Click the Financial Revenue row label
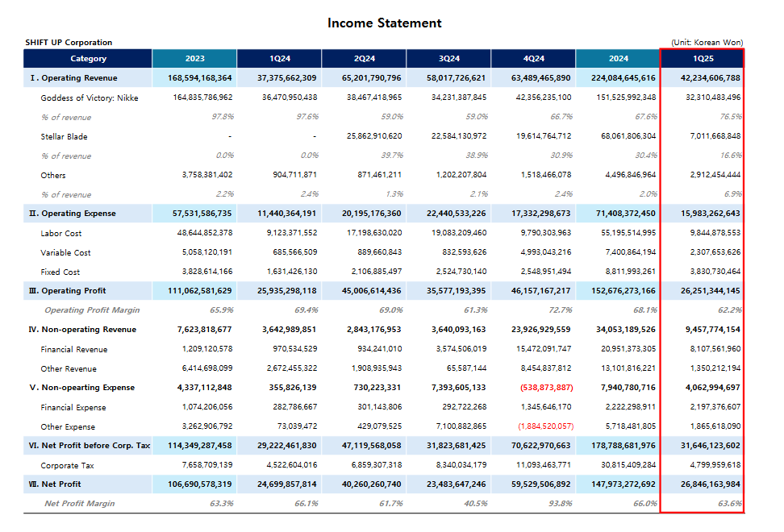Viewport: 784px width, 532px height. (74, 350)
